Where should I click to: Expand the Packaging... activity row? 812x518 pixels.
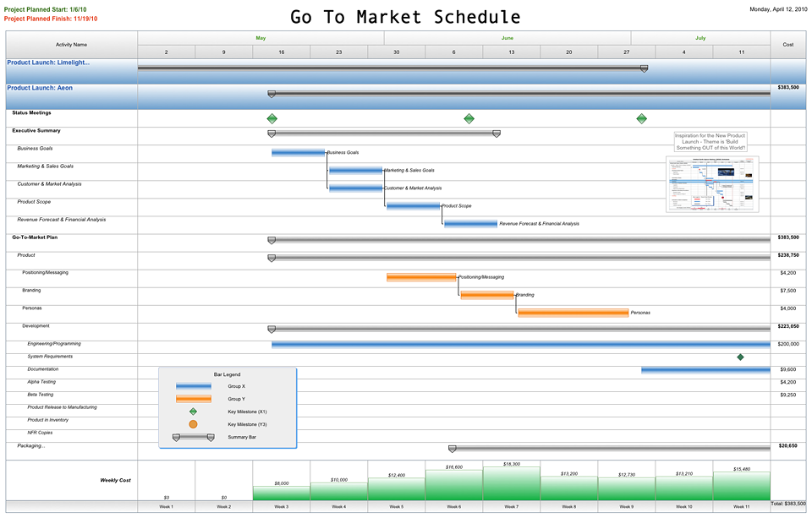pos(31,445)
